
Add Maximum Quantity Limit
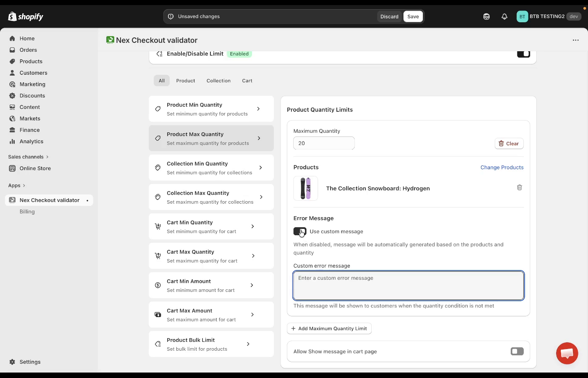click(329, 328)
